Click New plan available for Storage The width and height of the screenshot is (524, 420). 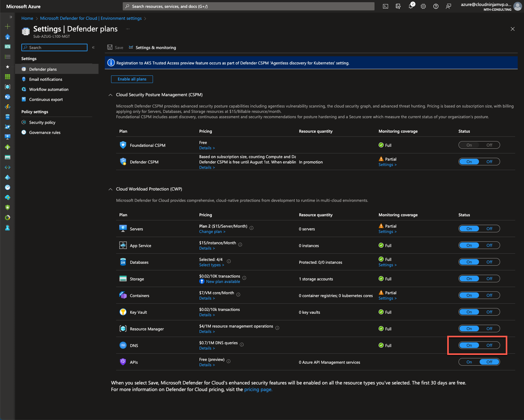223,282
